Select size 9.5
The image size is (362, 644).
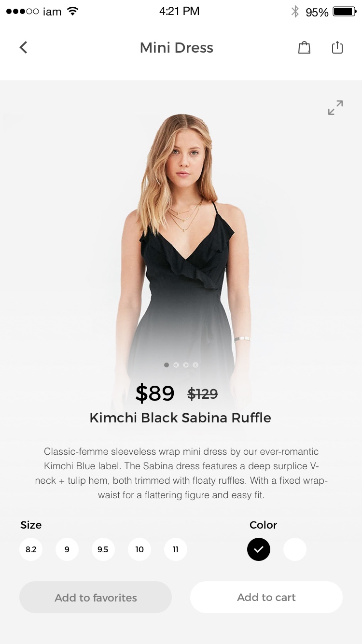103,549
